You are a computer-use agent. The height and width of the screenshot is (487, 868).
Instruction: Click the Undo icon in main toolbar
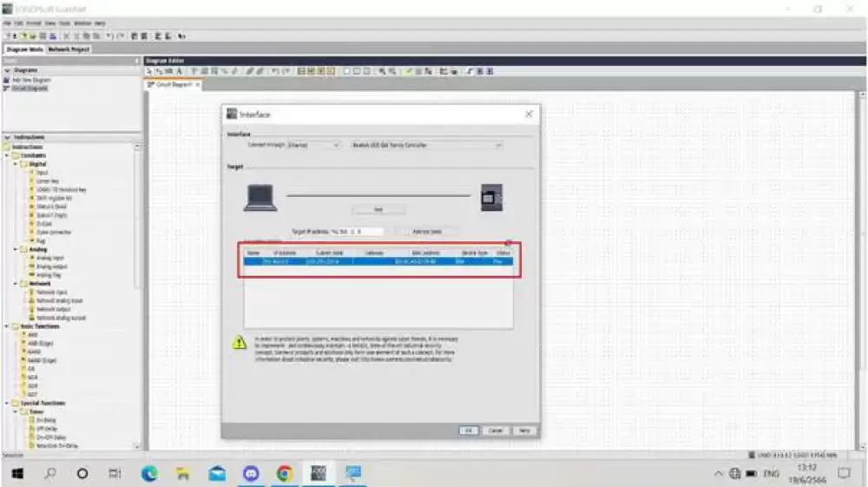pyautogui.click(x=109, y=36)
